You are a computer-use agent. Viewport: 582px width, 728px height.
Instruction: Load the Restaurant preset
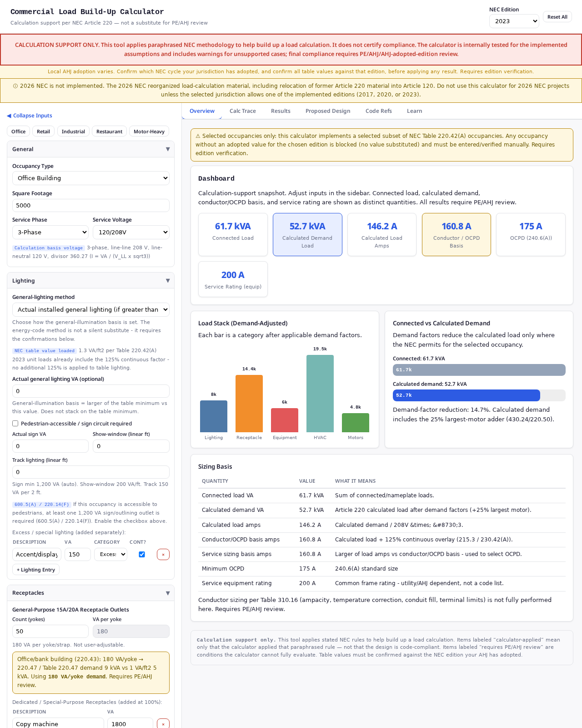coord(109,131)
